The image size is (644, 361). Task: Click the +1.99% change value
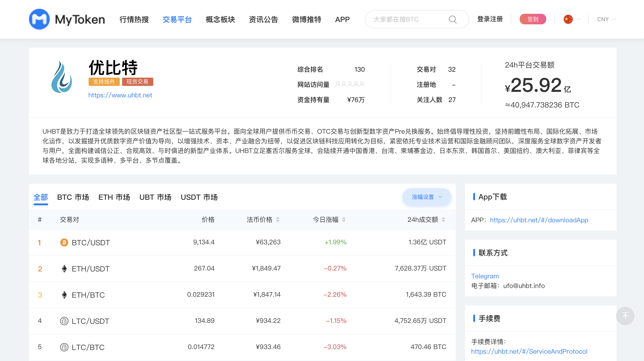(335, 242)
